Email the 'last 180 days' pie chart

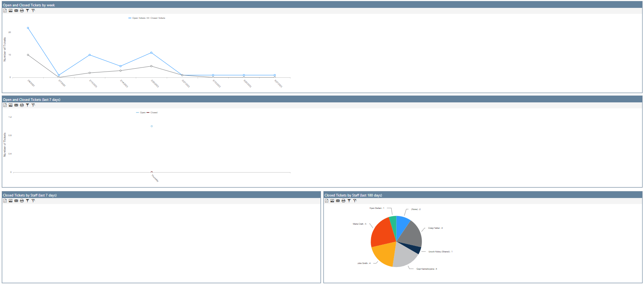338,201
